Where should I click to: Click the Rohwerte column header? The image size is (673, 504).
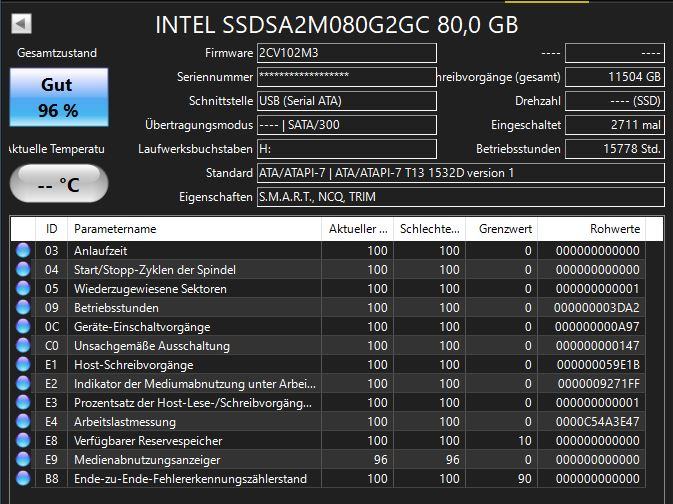click(x=591, y=228)
